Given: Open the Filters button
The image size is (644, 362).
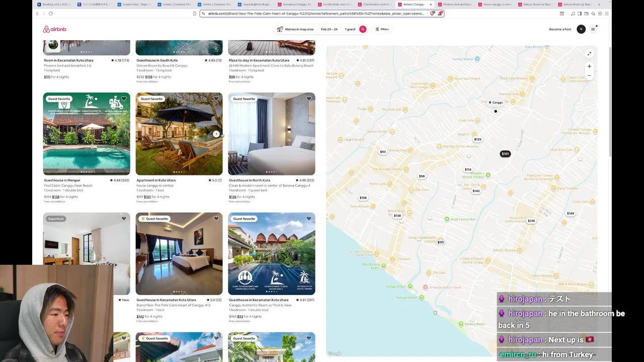Looking at the screenshot, I should (382, 29).
